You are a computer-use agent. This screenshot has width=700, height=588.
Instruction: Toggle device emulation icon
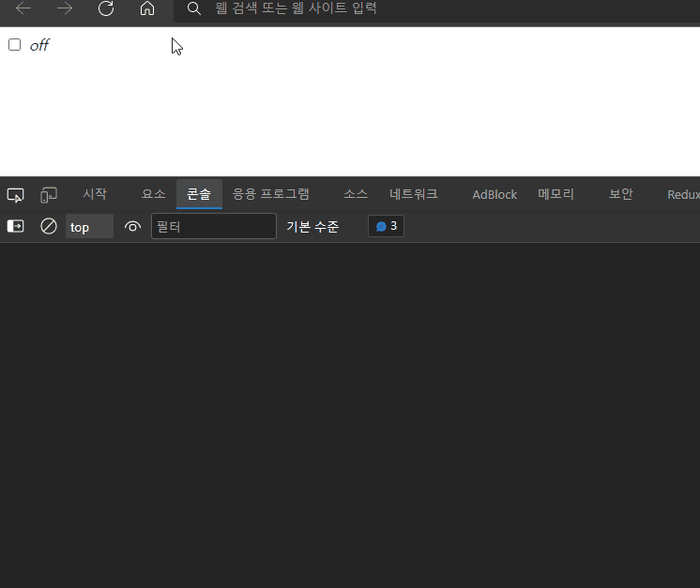pyautogui.click(x=49, y=195)
